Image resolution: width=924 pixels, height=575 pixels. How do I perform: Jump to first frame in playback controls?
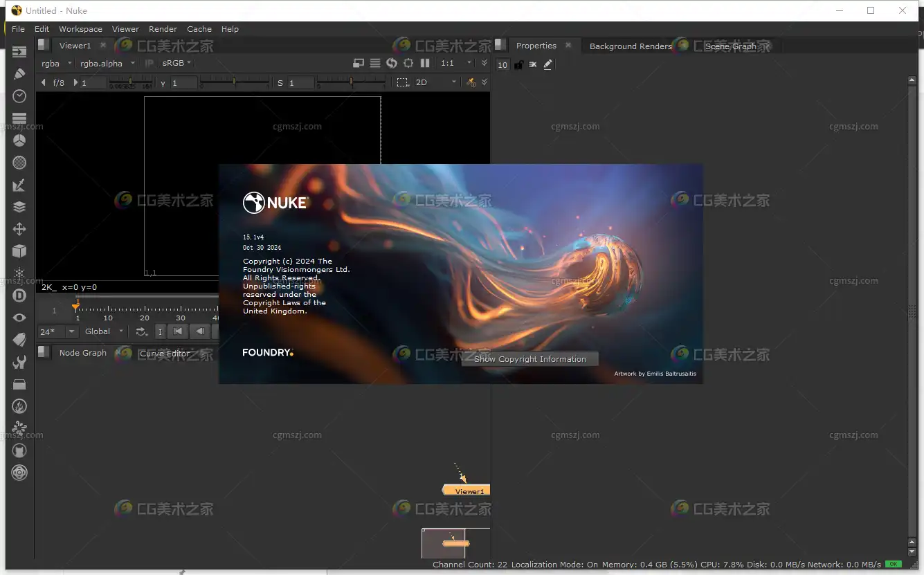click(178, 331)
